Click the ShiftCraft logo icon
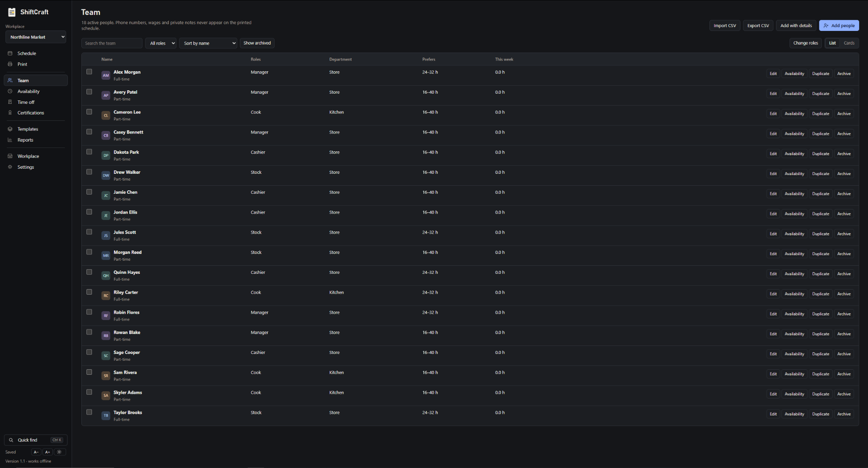Screen dimensions: 868x468 click(x=12, y=12)
